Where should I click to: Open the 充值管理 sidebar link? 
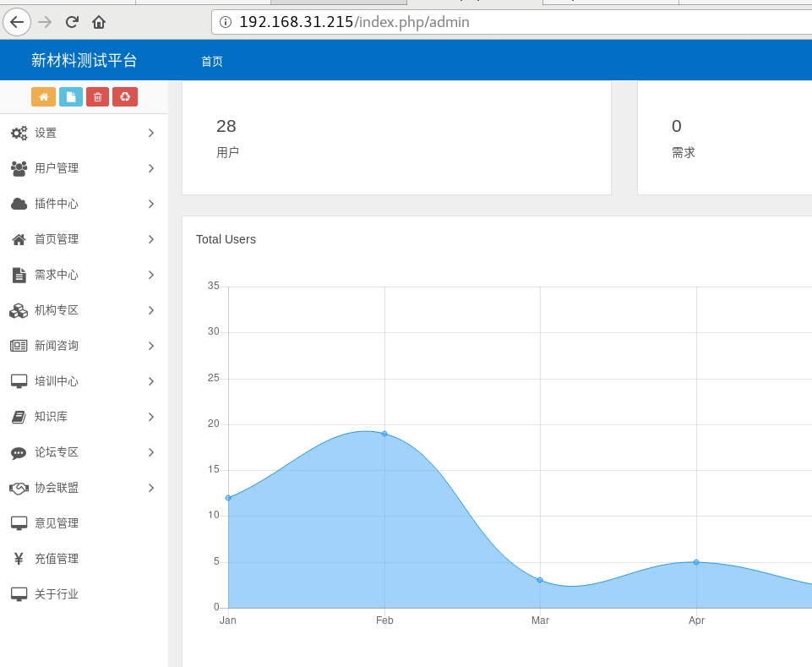[57, 559]
